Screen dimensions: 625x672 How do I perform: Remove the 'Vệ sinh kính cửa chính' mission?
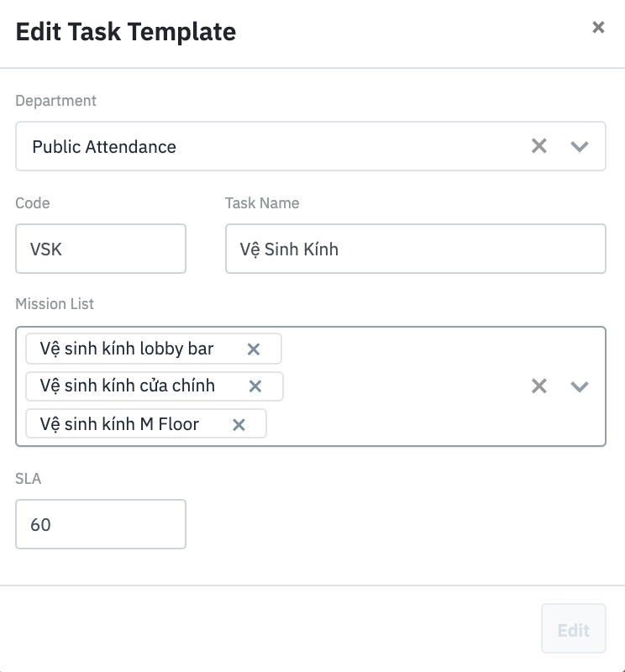click(x=255, y=386)
